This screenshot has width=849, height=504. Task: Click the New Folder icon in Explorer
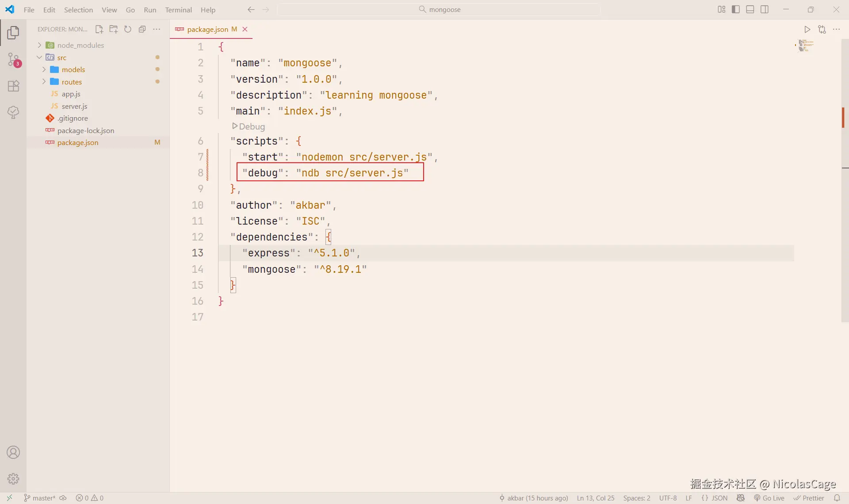(114, 29)
